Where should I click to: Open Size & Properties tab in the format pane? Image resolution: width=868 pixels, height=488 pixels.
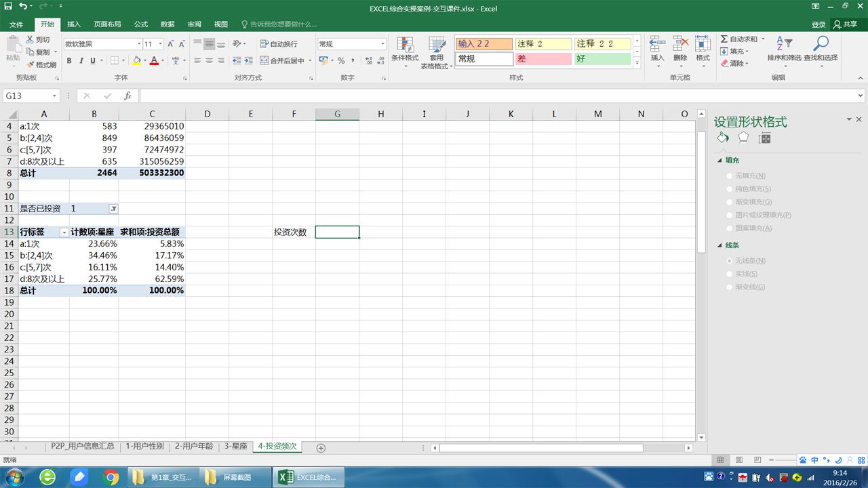764,138
